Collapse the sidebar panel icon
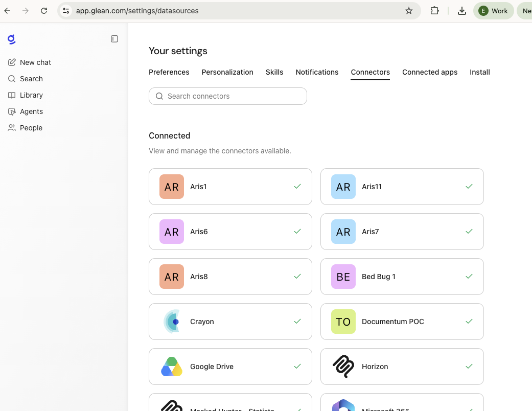Screen dimensions: 532x411 (x=114, y=39)
